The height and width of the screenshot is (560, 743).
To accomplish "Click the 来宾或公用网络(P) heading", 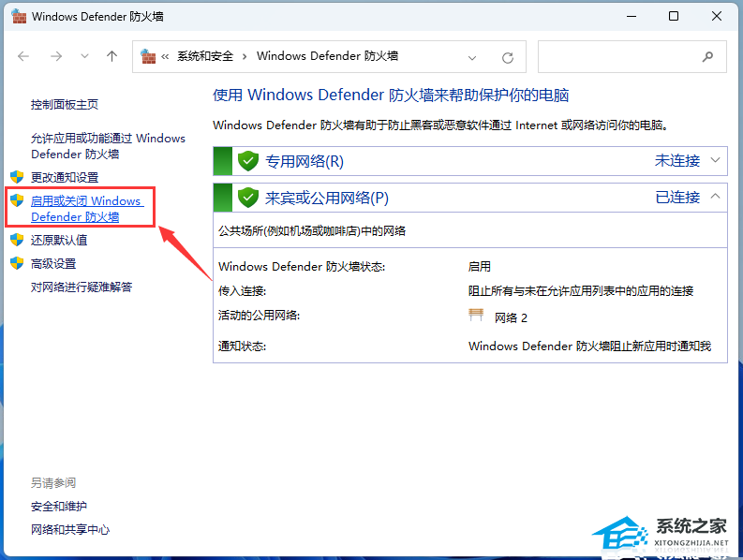I will tap(327, 198).
